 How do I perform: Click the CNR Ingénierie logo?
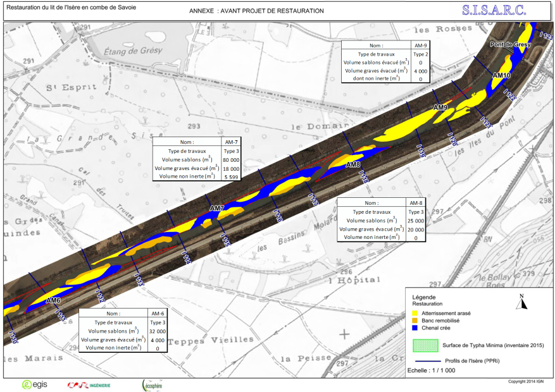click(x=89, y=384)
